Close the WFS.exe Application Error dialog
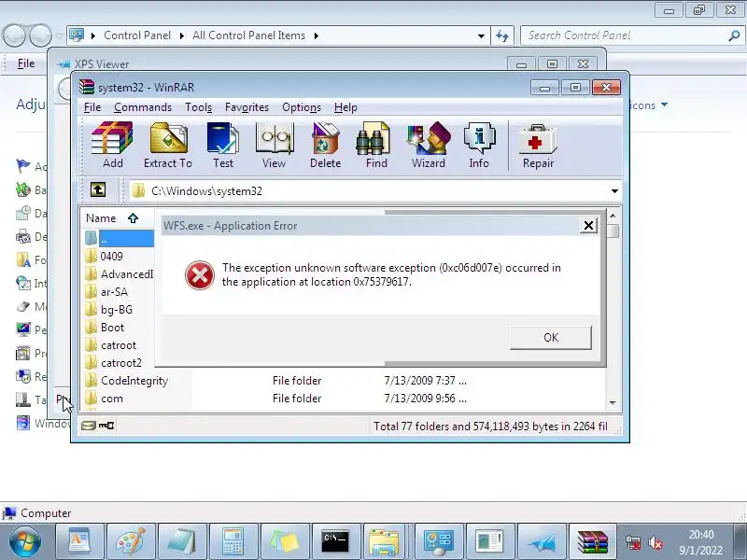 [589, 225]
